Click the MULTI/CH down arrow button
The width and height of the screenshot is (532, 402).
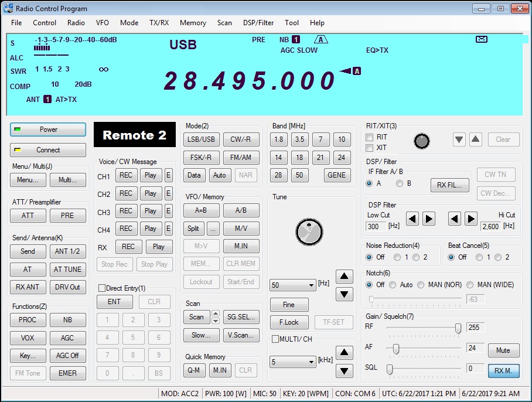(x=344, y=371)
